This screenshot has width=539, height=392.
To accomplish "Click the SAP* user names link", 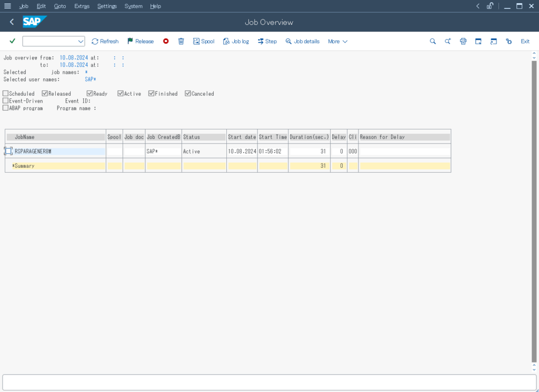I will (x=90, y=79).
